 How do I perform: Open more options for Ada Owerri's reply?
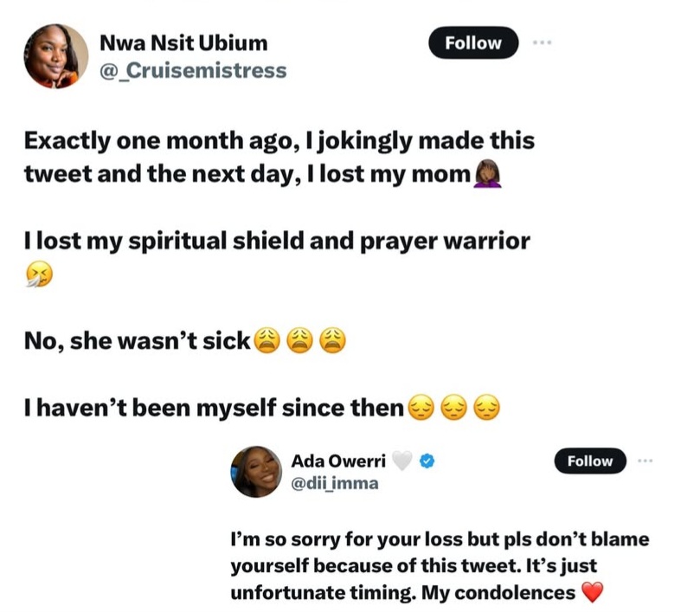(644, 461)
